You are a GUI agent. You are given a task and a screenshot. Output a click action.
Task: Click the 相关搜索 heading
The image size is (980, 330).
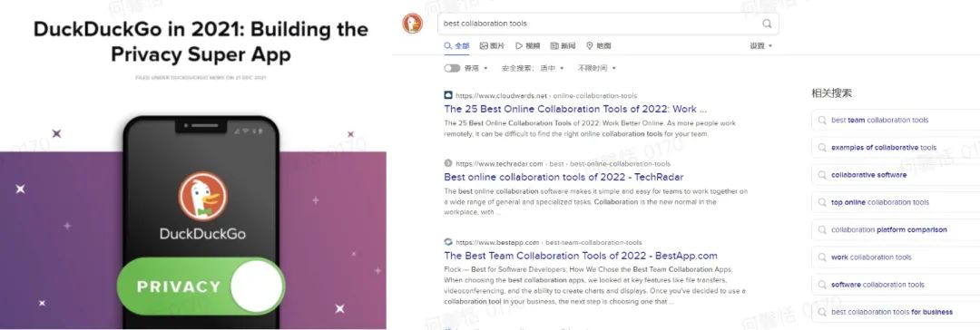coord(831,93)
